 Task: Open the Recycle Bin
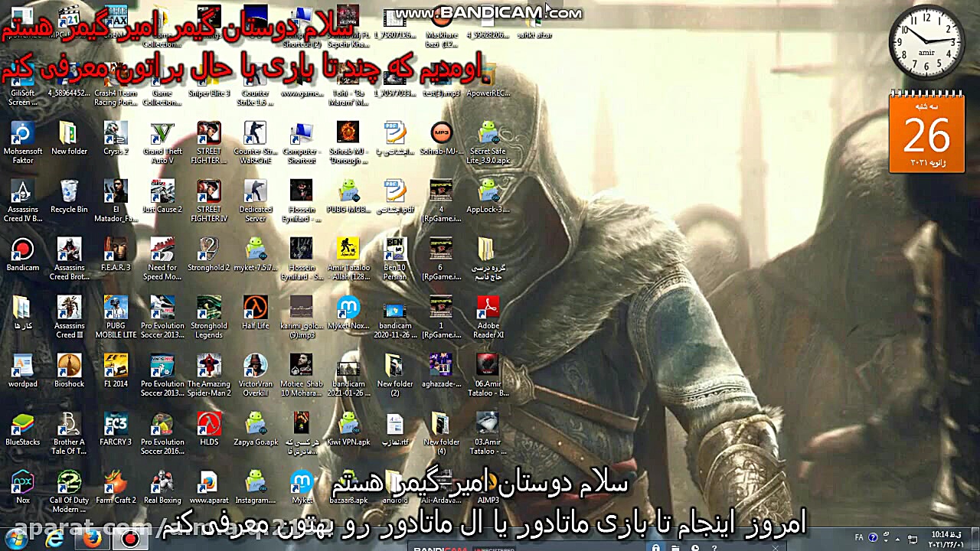(x=69, y=197)
